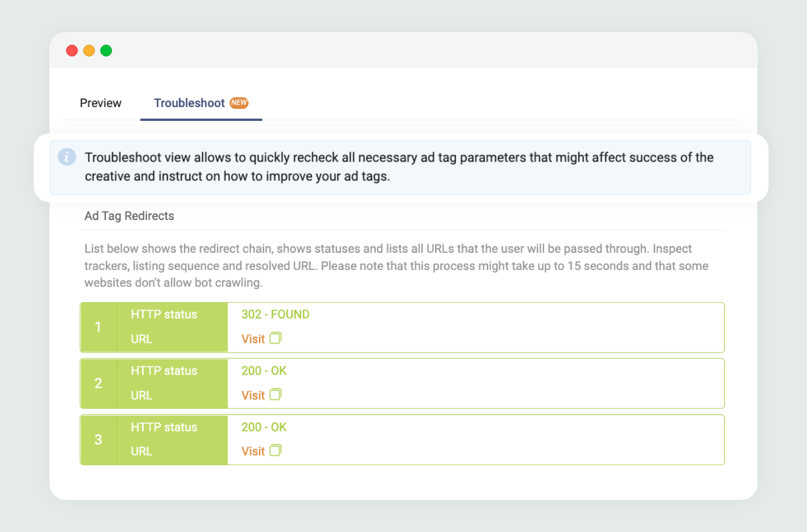Open the Visit link in row 2
Image resolution: width=807 pixels, height=532 pixels.
(x=253, y=395)
